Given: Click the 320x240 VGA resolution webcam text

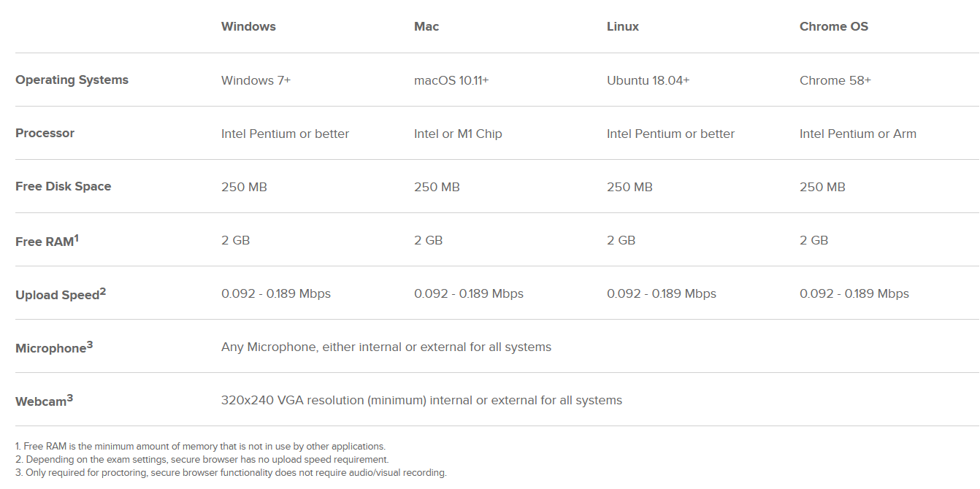Looking at the screenshot, I should [x=421, y=400].
